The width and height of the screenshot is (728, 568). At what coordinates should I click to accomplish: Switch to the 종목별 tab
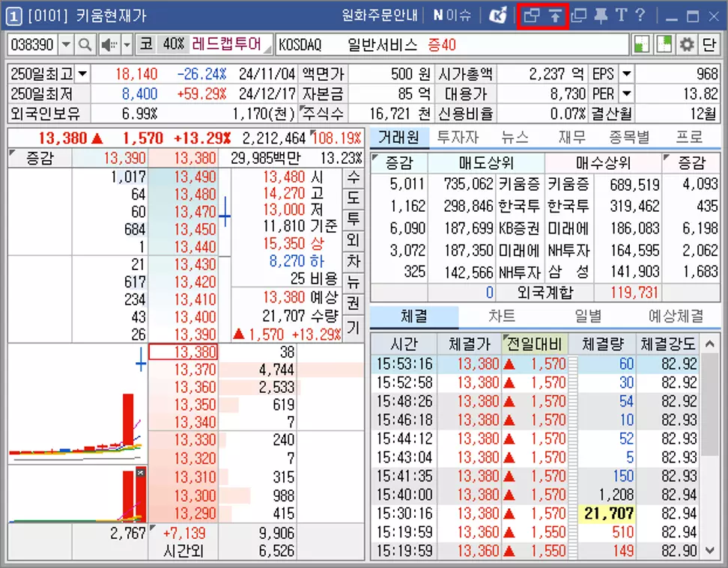click(629, 138)
